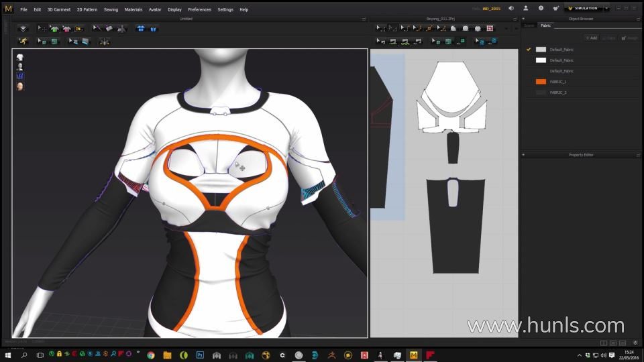The image size is (644, 362).
Task: Open the Sewing menu
Action: (111, 9)
